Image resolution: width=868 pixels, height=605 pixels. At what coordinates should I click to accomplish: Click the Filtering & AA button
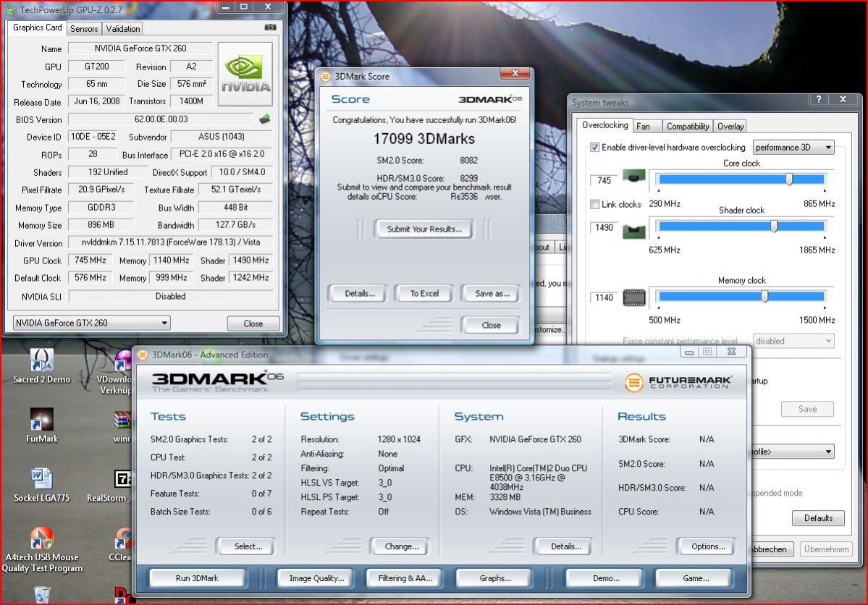click(405, 578)
